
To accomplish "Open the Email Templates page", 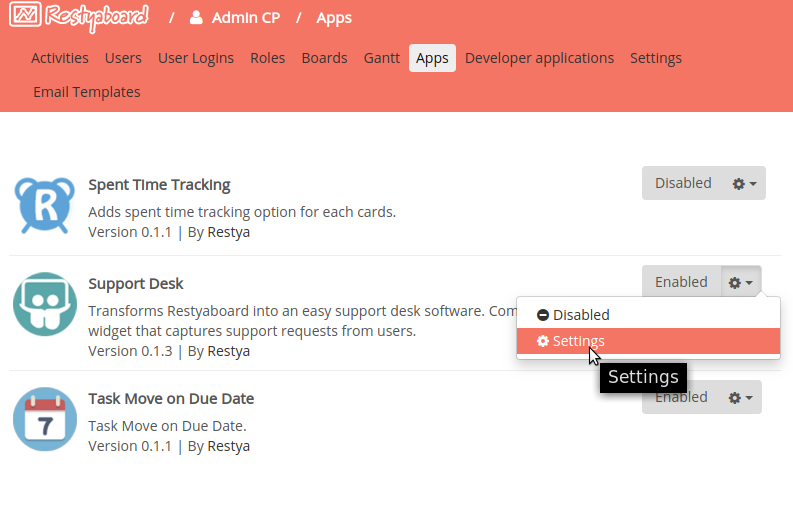I will click(87, 92).
